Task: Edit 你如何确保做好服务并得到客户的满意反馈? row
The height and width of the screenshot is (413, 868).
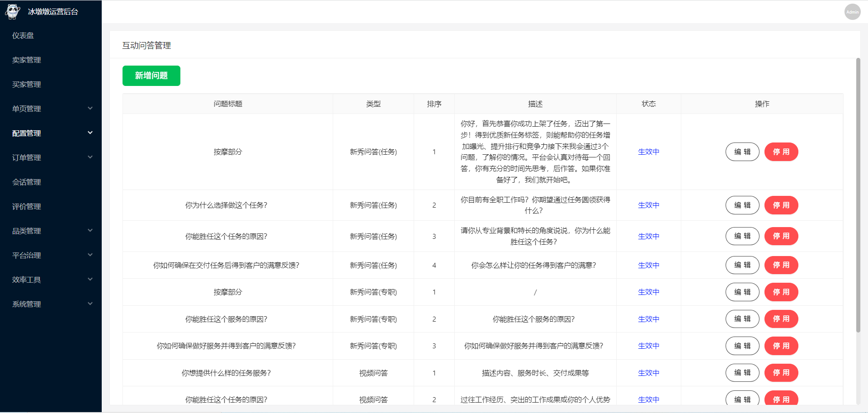Action: [x=742, y=346]
